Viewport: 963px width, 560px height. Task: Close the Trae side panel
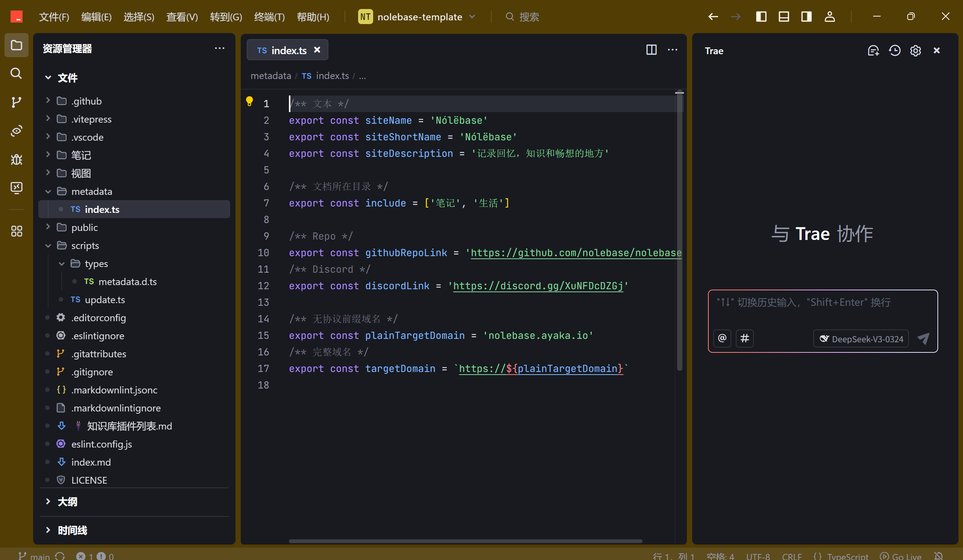click(936, 50)
